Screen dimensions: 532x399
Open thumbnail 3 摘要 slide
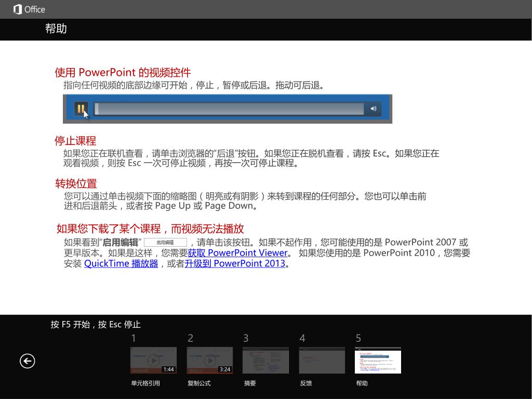click(x=265, y=361)
